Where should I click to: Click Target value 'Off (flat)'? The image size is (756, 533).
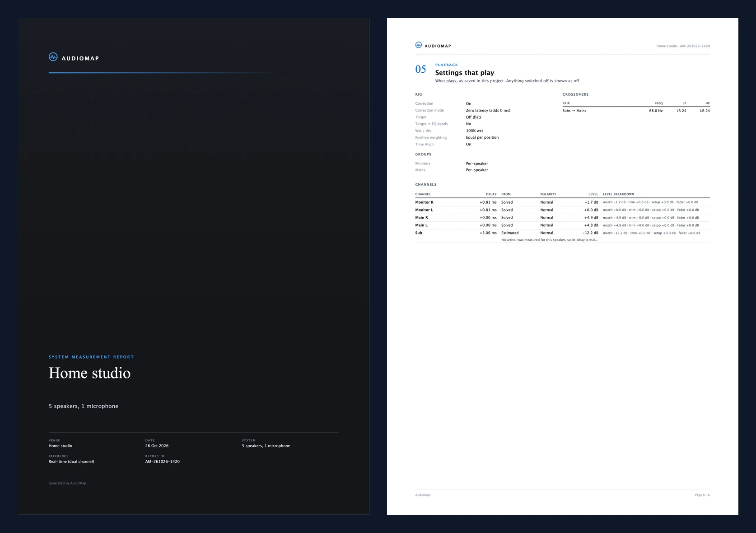click(473, 117)
